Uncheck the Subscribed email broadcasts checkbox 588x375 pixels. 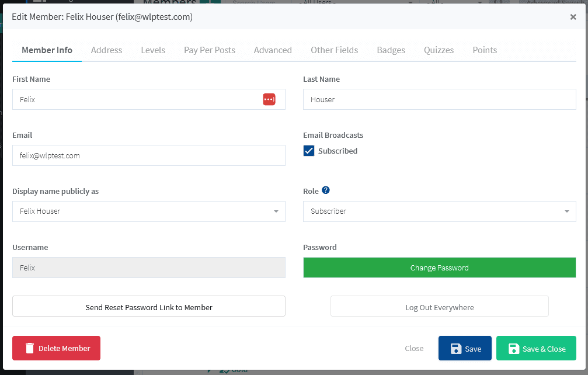(308, 151)
